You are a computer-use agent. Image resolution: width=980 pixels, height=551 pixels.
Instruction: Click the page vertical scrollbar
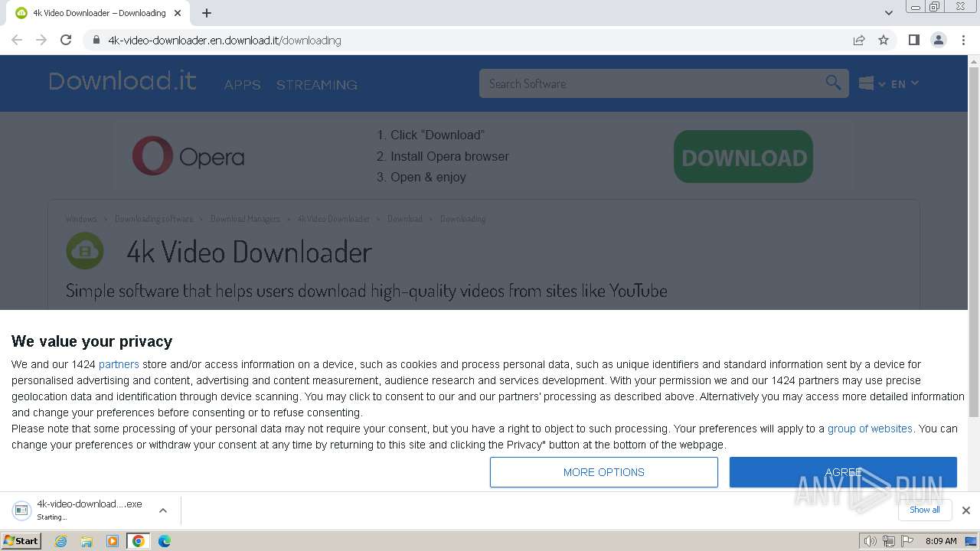(x=973, y=240)
